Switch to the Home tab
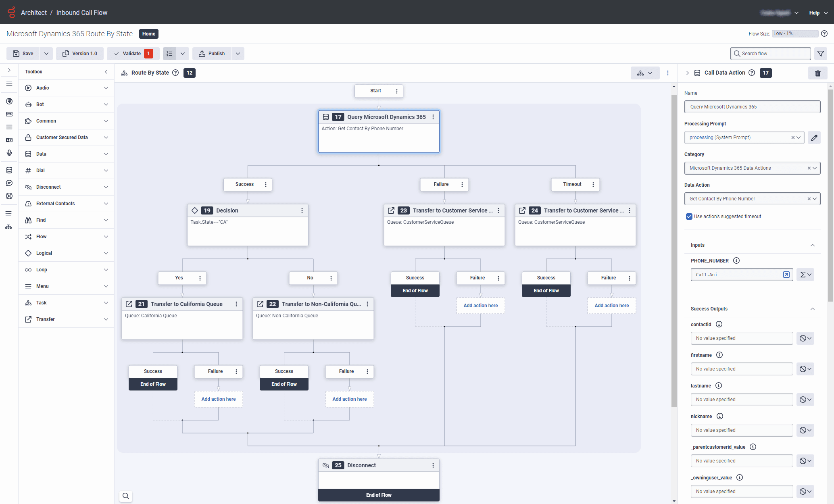Screen dimensions: 834x504 (148, 33)
